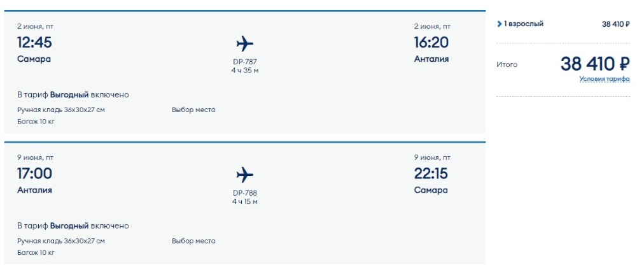Click Ручная кладь 36x30x27 см in return flight
Viewport: 644px width, 265px height.
pos(61,241)
